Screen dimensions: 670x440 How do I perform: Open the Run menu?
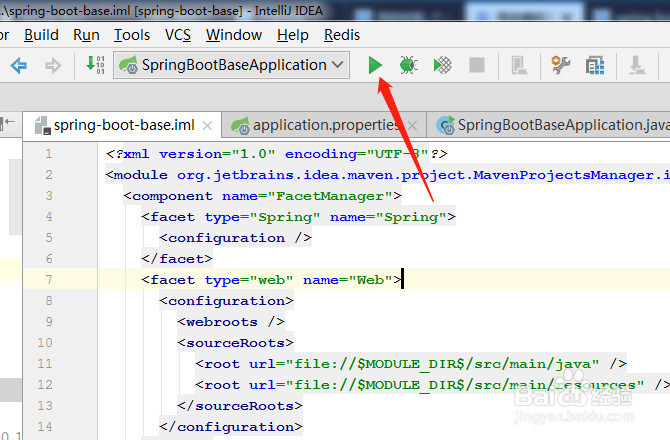pyautogui.click(x=86, y=35)
